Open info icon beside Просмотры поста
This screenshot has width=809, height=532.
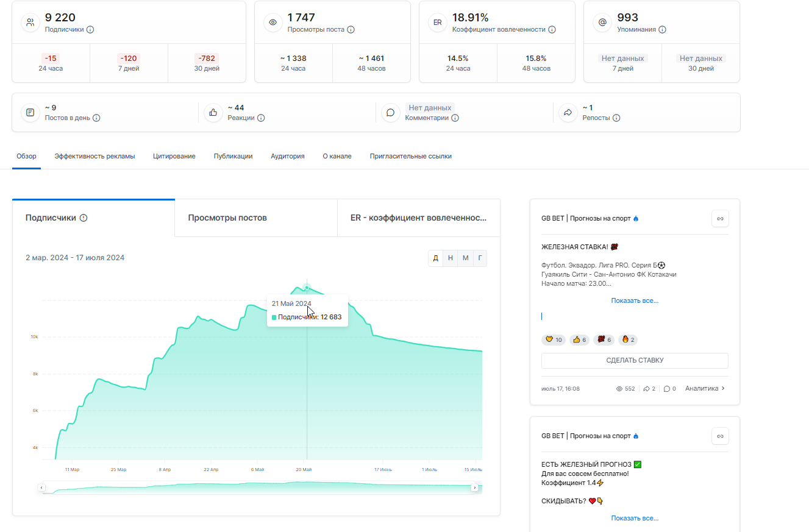[x=351, y=29]
